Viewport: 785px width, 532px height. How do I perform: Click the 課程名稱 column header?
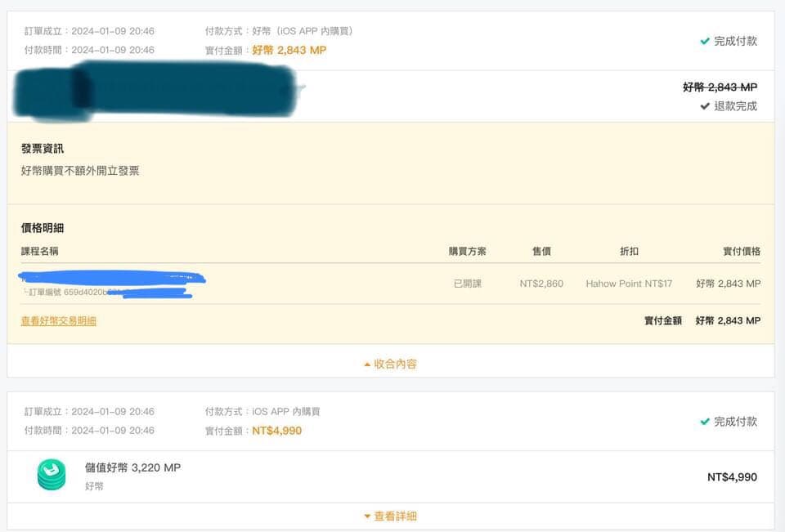(39, 251)
